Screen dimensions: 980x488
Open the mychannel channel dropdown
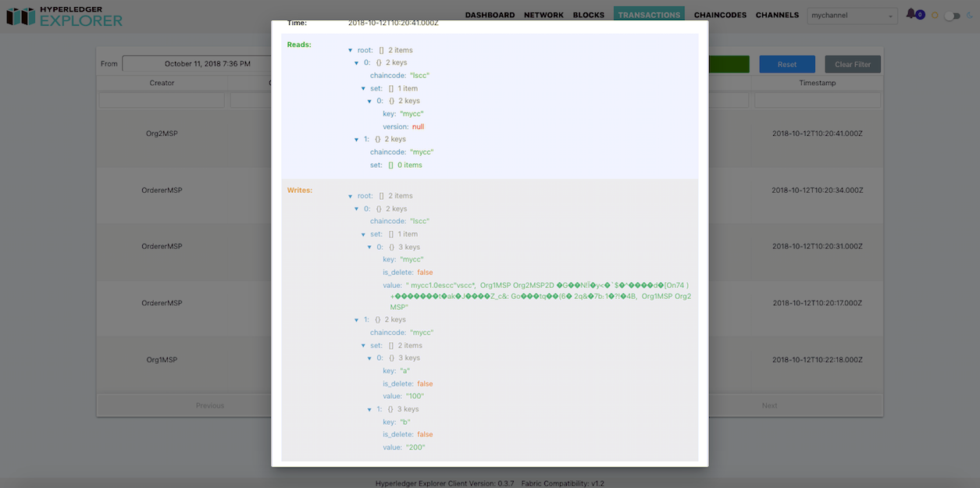[x=852, y=15]
